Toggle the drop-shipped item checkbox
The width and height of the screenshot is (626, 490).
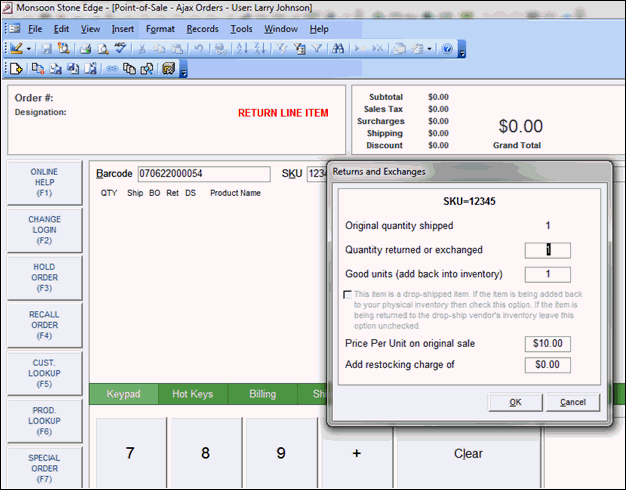point(347,295)
